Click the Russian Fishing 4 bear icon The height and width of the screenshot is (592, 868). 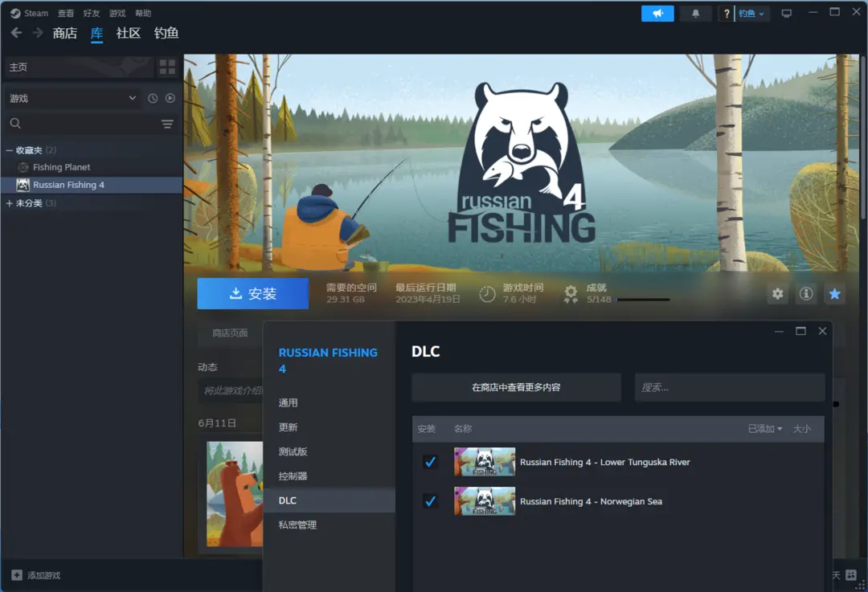[x=23, y=185]
